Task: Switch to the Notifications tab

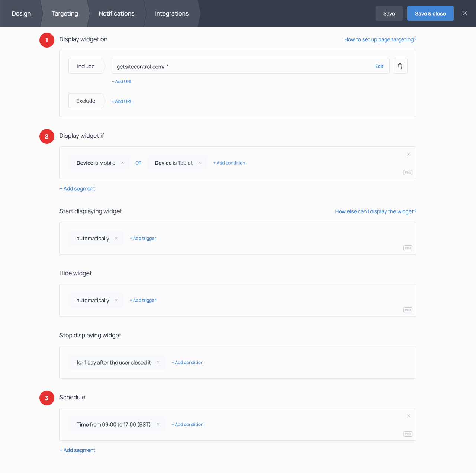Action: click(116, 13)
